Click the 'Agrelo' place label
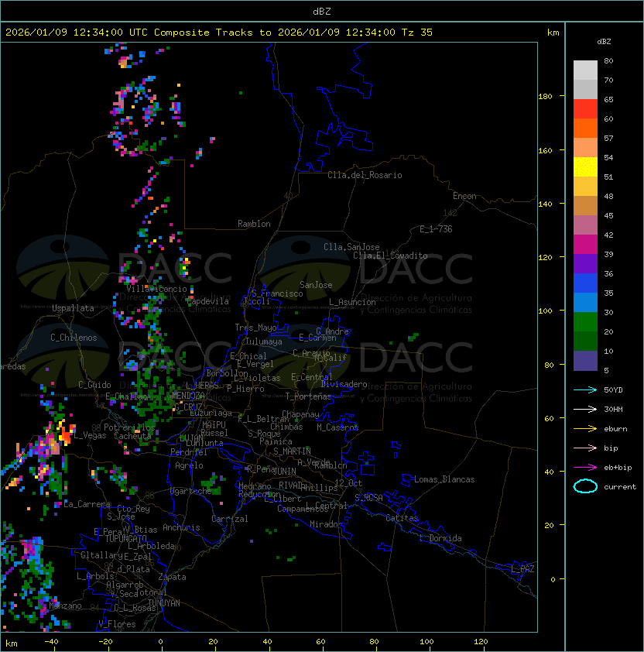 coord(189,465)
